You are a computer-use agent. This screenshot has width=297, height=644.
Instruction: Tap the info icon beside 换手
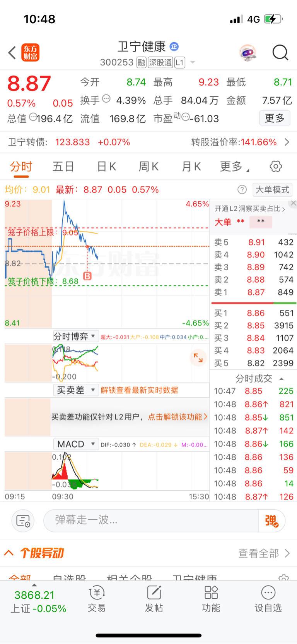click(x=106, y=99)
